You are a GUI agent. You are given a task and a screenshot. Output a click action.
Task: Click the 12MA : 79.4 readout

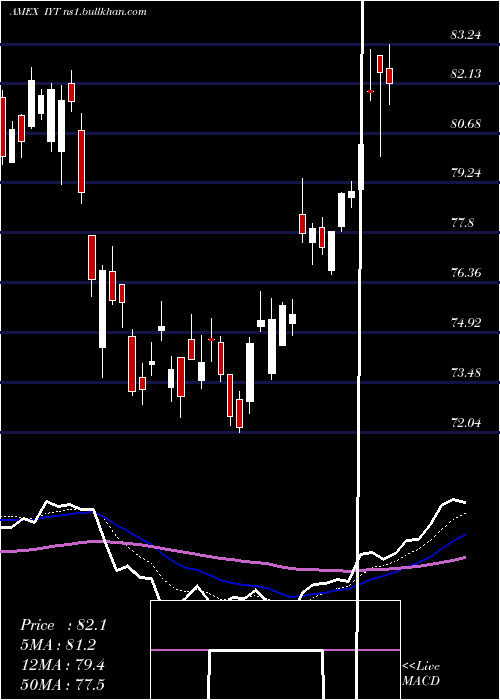(x=62, y=665)
